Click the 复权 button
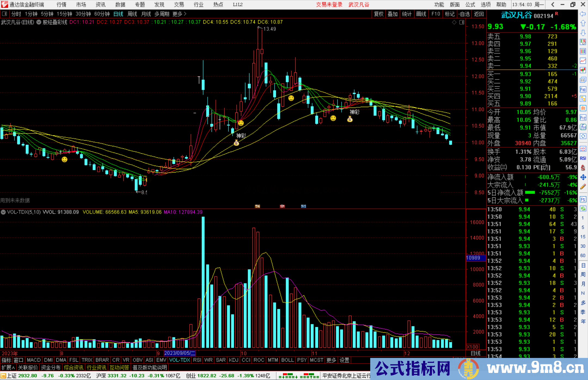This screenshot has width=588, height=380. [379, 14]
